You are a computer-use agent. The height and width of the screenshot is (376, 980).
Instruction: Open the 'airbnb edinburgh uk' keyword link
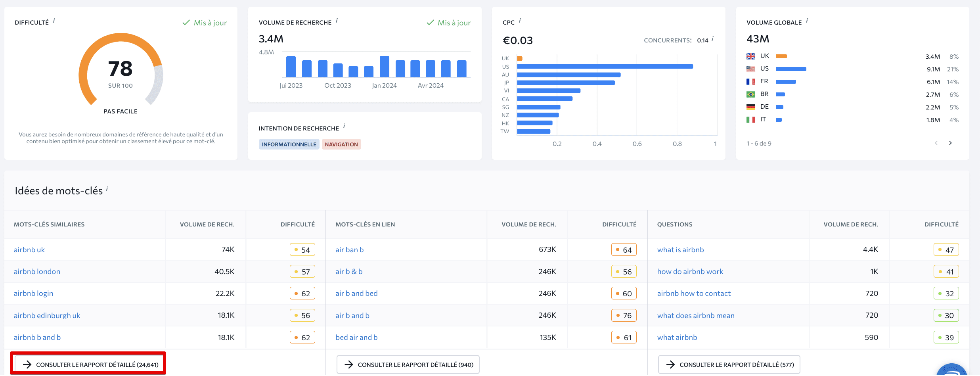tap(47, 316)
